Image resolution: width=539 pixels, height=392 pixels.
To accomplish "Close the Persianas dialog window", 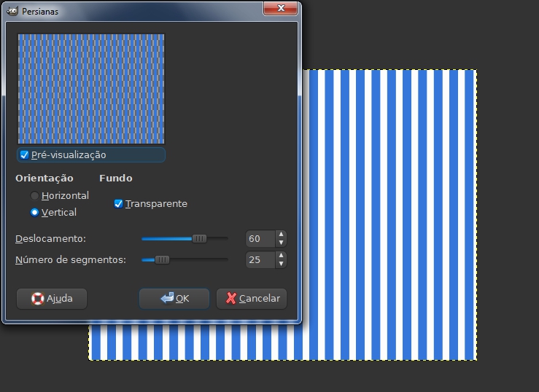I will [281, 8].
